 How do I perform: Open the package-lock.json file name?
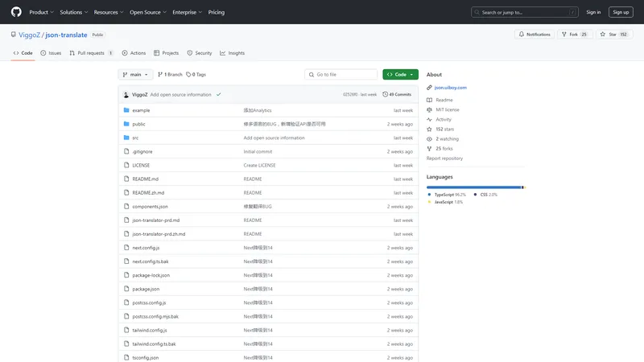tap(151, 275)
